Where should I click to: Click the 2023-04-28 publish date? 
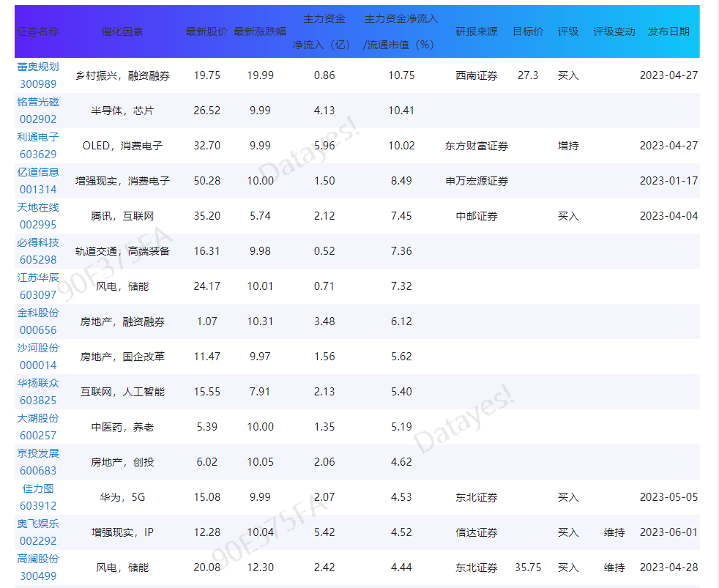(x=668, y=567)
